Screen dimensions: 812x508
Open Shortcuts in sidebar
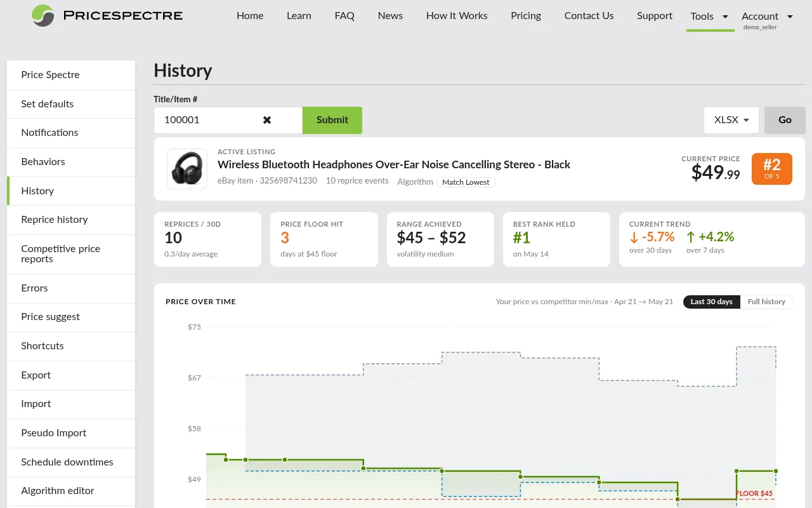71,346
